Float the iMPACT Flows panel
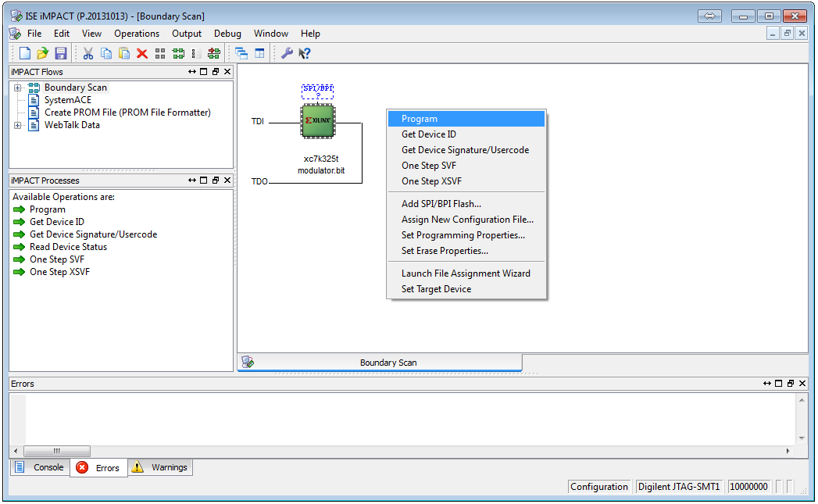Viewport: 818px width, 504px height. (216, 72)
